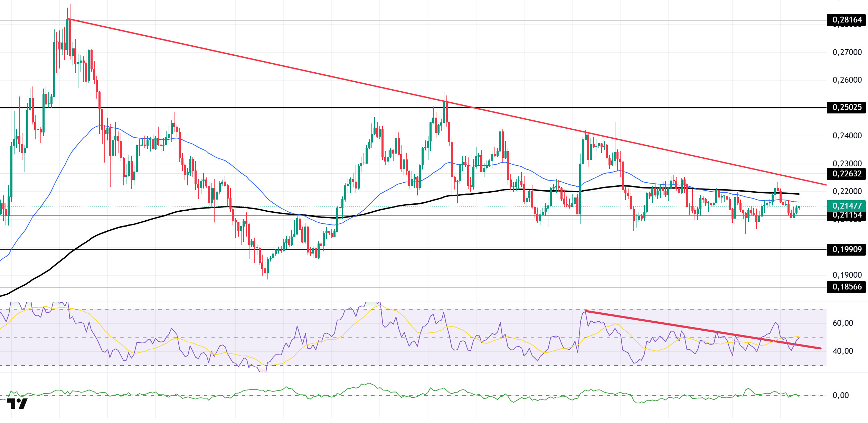The height and width of the screenshot is (423, 868).
Task: Select the 0,25025 price level label
Action: click(847, 108)
